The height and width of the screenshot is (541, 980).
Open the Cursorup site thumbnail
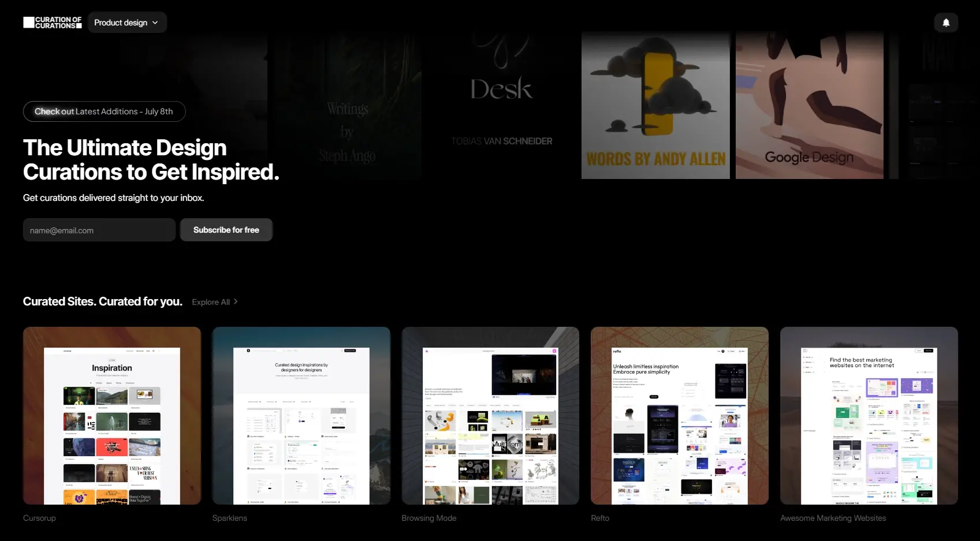pyautogui.click(x=112, y=416)
